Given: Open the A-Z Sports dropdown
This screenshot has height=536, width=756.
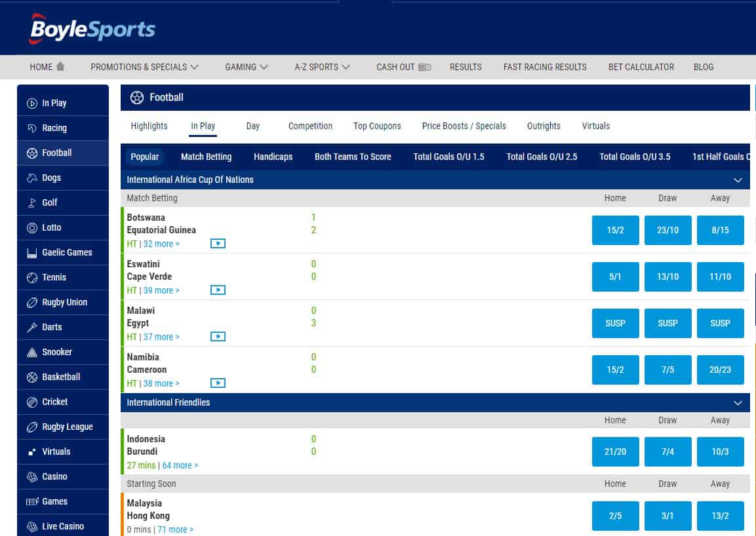Looking at the screenshot, I should 322,67.
